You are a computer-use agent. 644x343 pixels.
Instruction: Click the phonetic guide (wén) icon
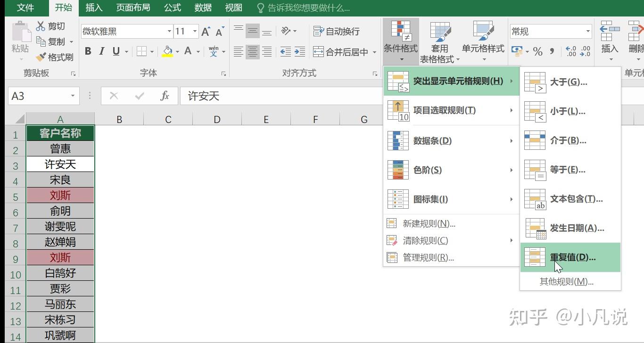coord(214,51)
